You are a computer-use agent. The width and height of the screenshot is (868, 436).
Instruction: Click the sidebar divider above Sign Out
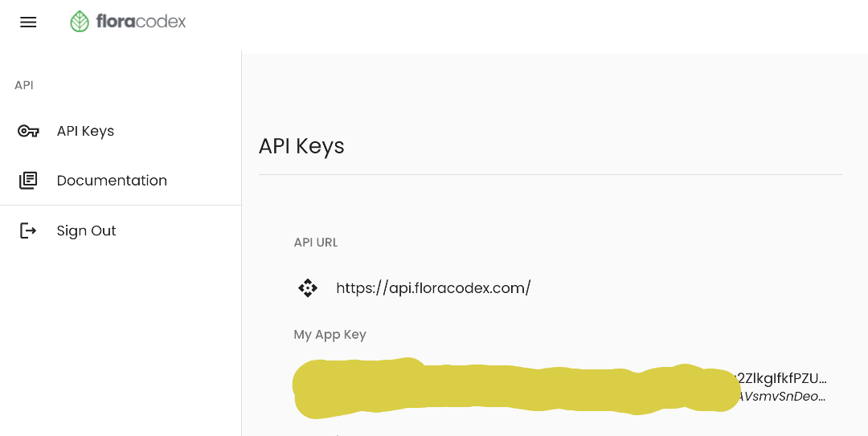pos(121,206)
